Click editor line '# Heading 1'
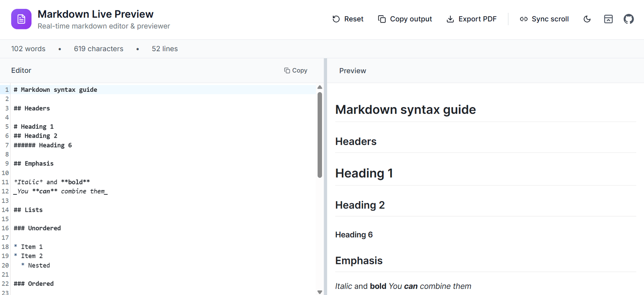The height and width of the screenshot is (295, 644). click(34, 126)
